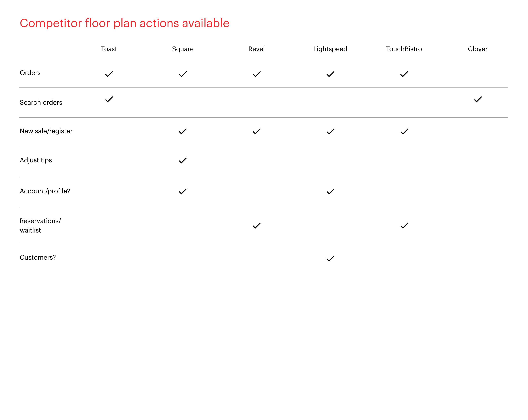Click the TouchBistro checkmark in New sale/register row
Viewport: 528px width, 420px height.
point(404,131)
